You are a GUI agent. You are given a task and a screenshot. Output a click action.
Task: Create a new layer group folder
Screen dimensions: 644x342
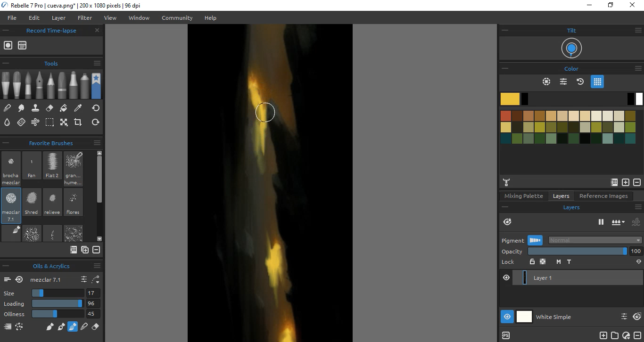coord(615,335)
